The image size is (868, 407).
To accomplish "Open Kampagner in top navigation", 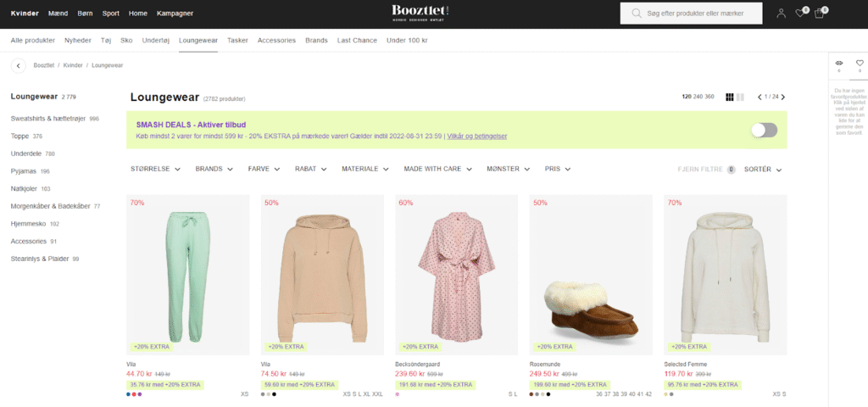I will point(175,14).
